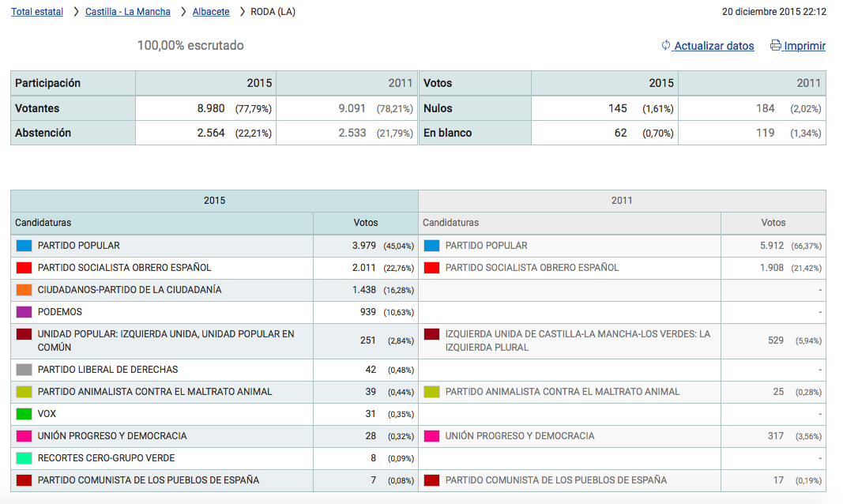Click the RODA (LA) breadcrumb text

pos(273,12)
